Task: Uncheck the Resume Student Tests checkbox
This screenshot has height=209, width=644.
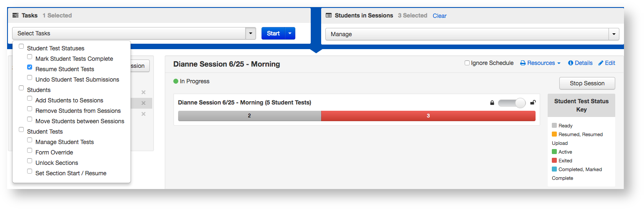Action: [x=30, y=67]
